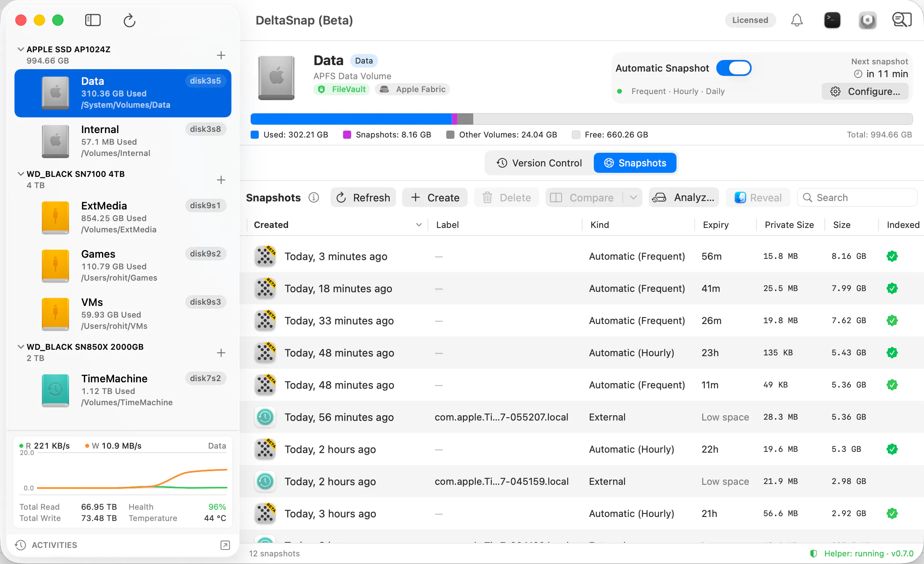Open the Configure... snapshot settings
Image resolution: width=924 pixels, height=564 pixels.
tap(865, 91)
